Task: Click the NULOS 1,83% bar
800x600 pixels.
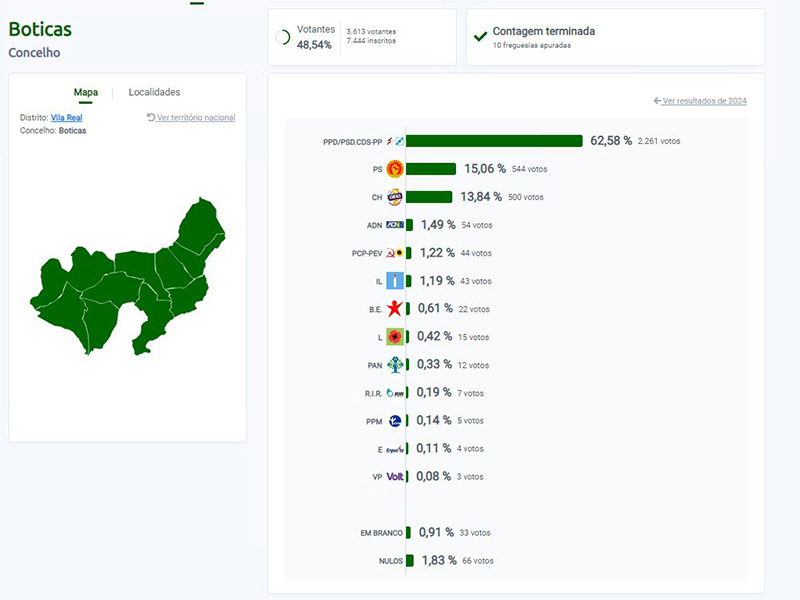Action: pos(410,560)
